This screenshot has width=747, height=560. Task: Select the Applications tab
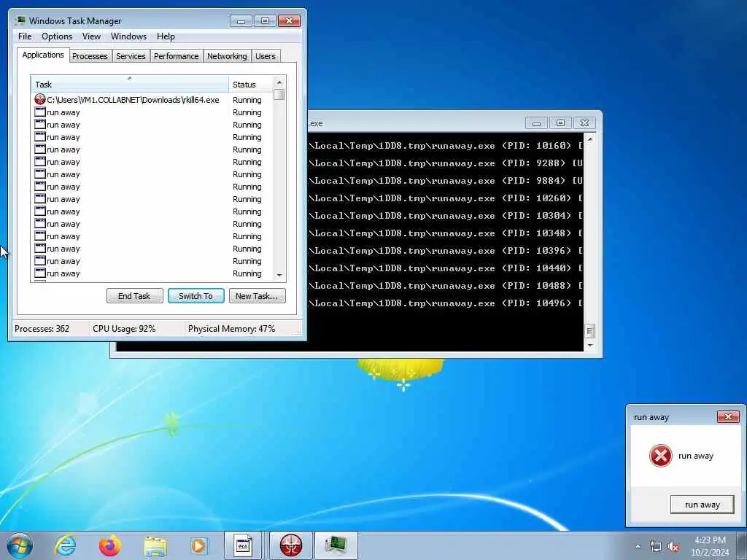click(43, 55)
